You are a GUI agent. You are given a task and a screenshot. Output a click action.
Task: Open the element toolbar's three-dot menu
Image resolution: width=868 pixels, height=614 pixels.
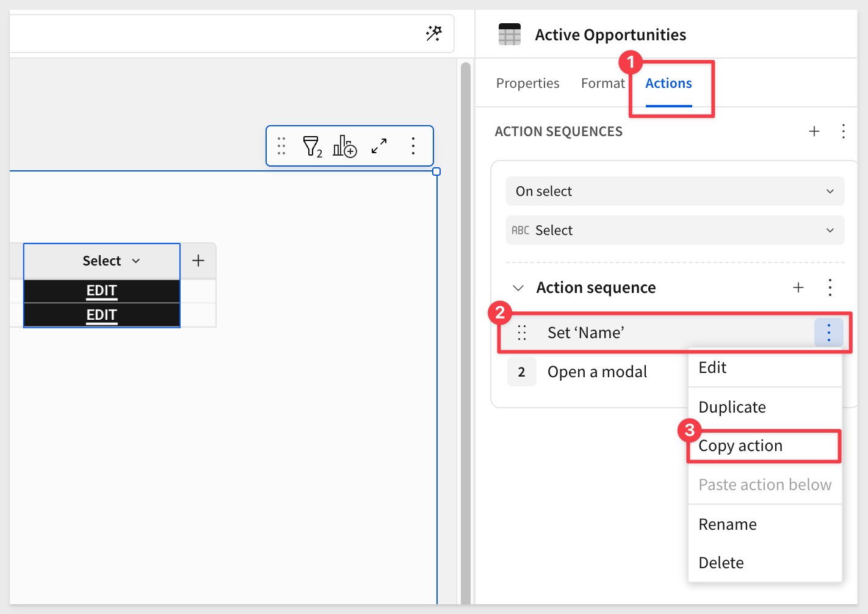pos(413,146)
